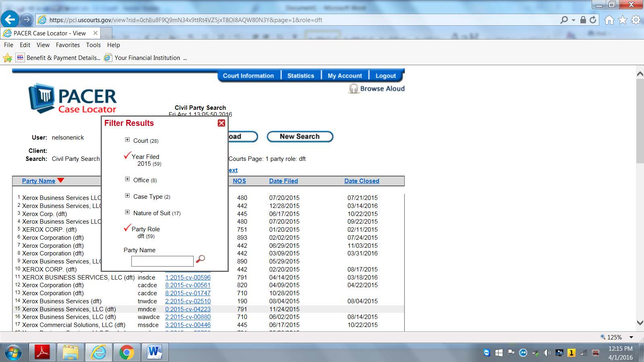Click the page scrollbar up arrow
This screenshot has height=362, width=644.
click(640, 74)
